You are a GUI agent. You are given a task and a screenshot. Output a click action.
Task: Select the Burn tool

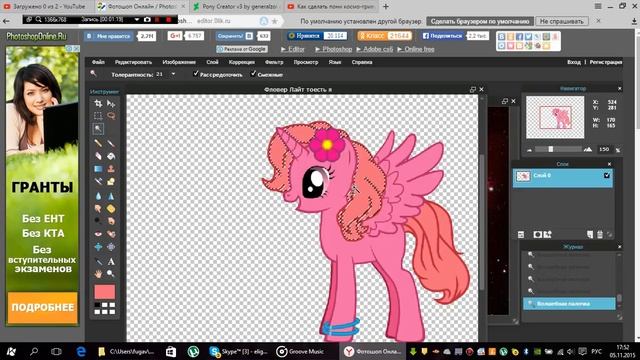point(111,221)
